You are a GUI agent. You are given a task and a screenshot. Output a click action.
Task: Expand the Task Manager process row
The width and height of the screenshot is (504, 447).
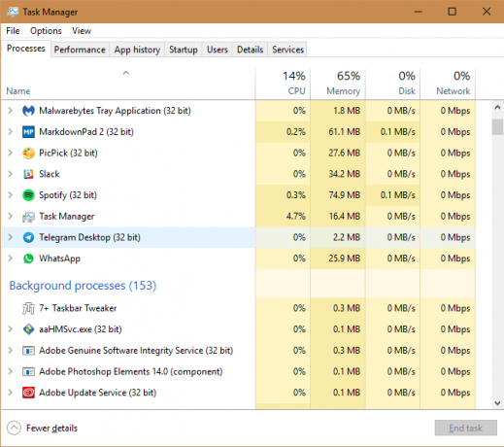(11, 216)
